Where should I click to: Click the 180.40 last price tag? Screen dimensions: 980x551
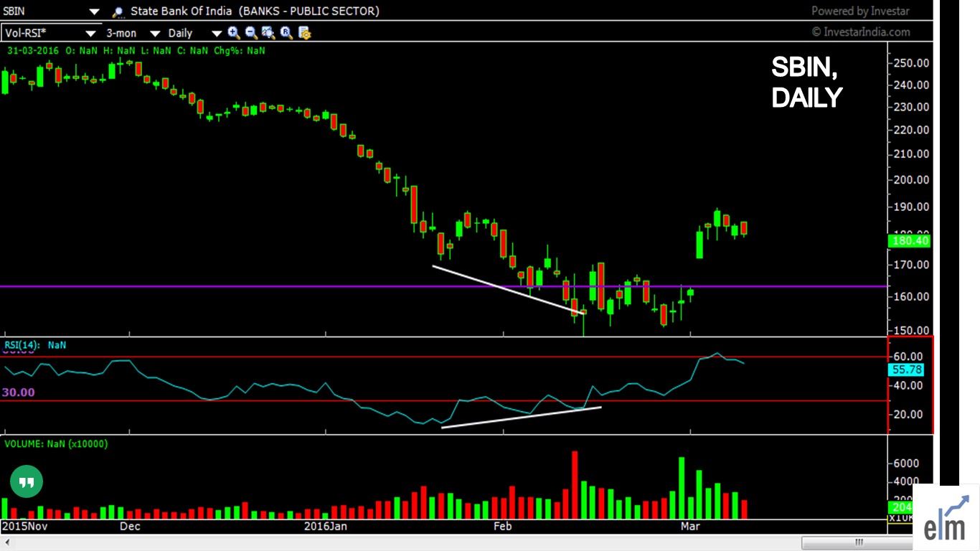tap(909, 241)
